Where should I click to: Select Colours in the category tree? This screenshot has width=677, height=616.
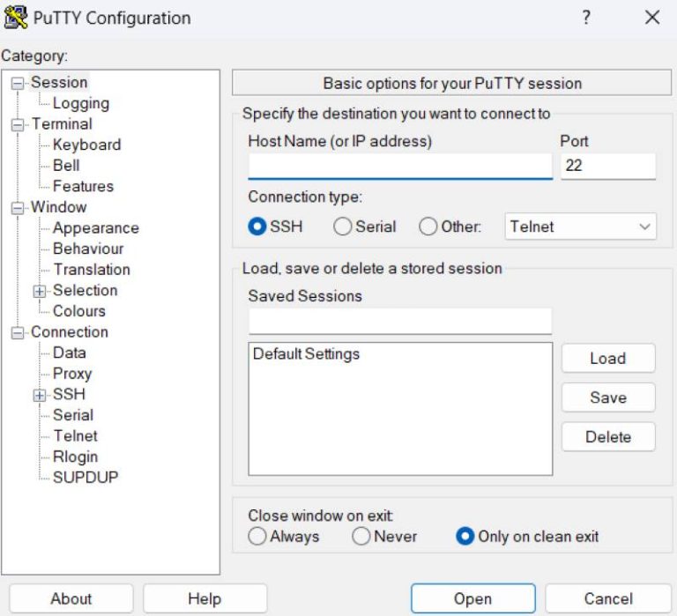tap(78, 311)
